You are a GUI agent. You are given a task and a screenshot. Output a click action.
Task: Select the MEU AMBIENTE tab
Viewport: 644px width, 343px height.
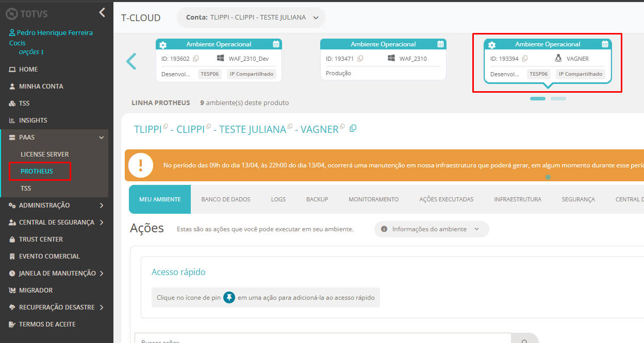(x=160, y=199)
